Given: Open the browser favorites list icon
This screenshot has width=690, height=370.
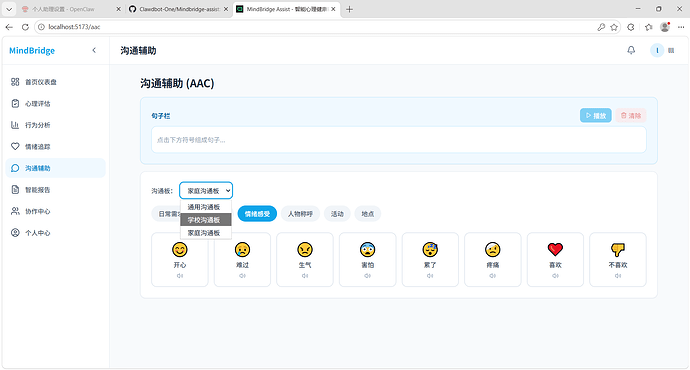Looking at the screenshot, I should coord(648,27).
